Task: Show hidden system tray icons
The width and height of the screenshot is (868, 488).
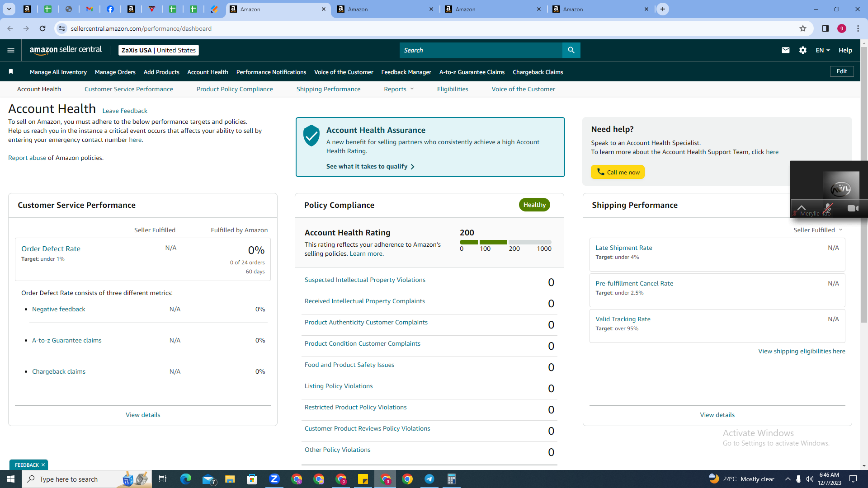Action: pyautogui.click(x=788, y=479)
